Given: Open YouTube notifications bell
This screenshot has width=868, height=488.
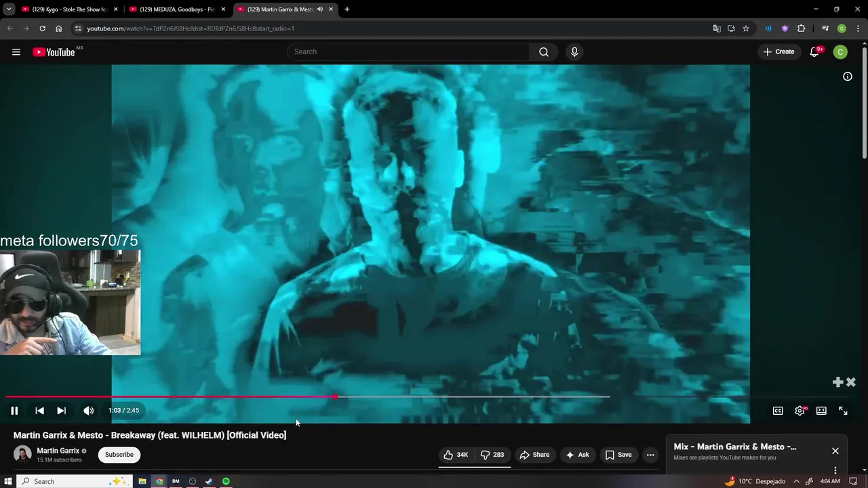Looking at the screenshot, I should click(815, 52).
